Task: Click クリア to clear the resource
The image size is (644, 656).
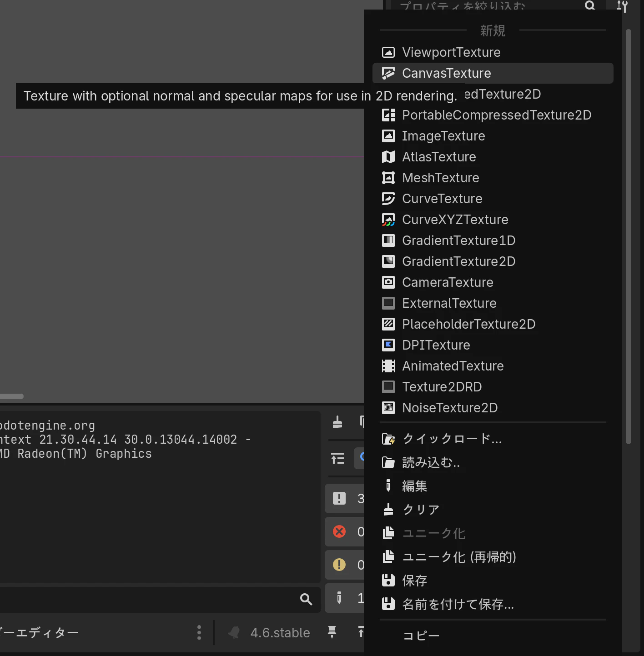Action: (x=493, y=510)
